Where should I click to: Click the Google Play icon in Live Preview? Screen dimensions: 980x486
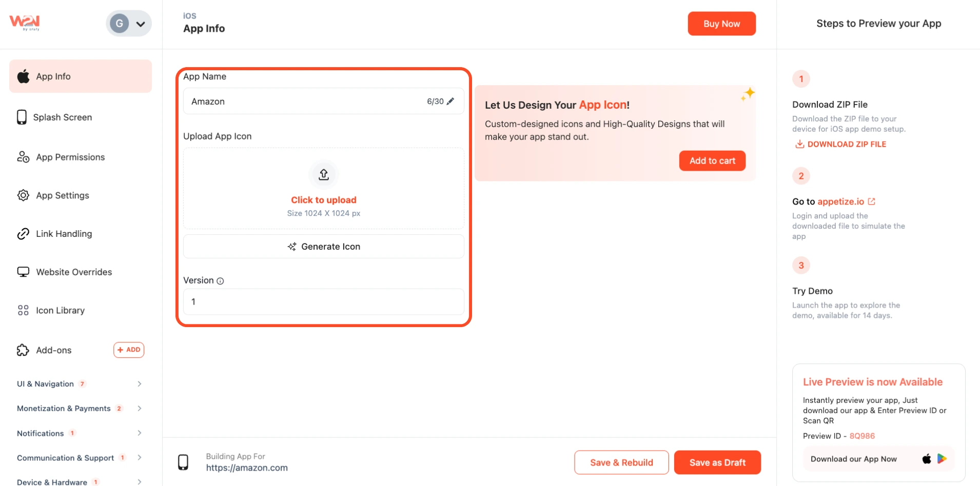(x=942, y=459)
